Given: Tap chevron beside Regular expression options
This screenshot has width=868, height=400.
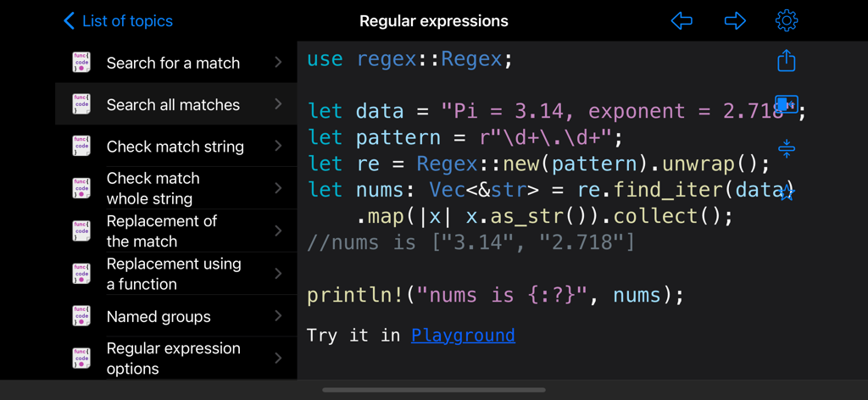Looking at the screenshot, I should tap(278, 358).
